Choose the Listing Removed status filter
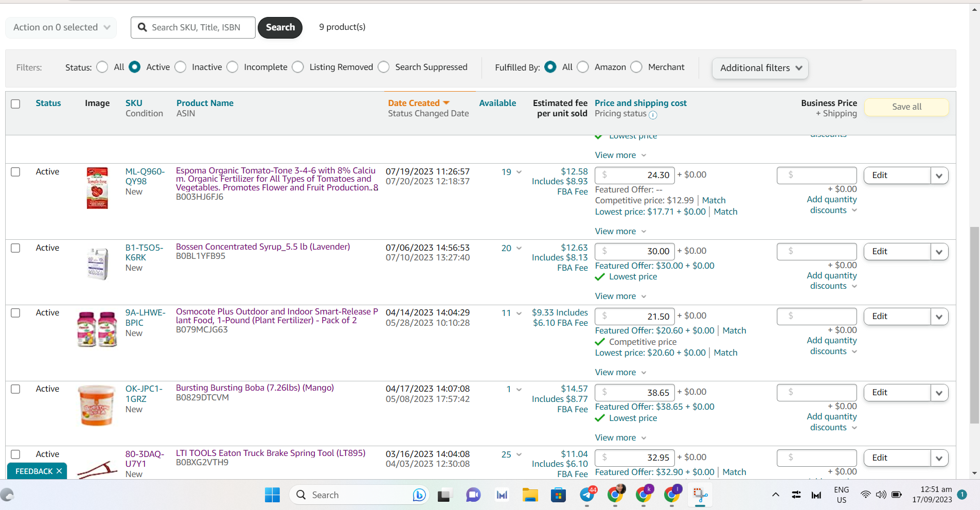 298,67
